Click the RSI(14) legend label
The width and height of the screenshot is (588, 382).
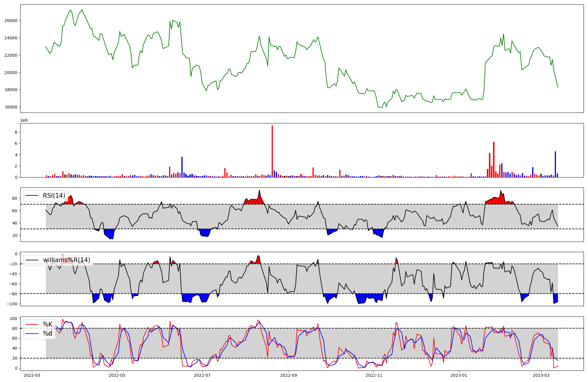[x=54, y=196]
